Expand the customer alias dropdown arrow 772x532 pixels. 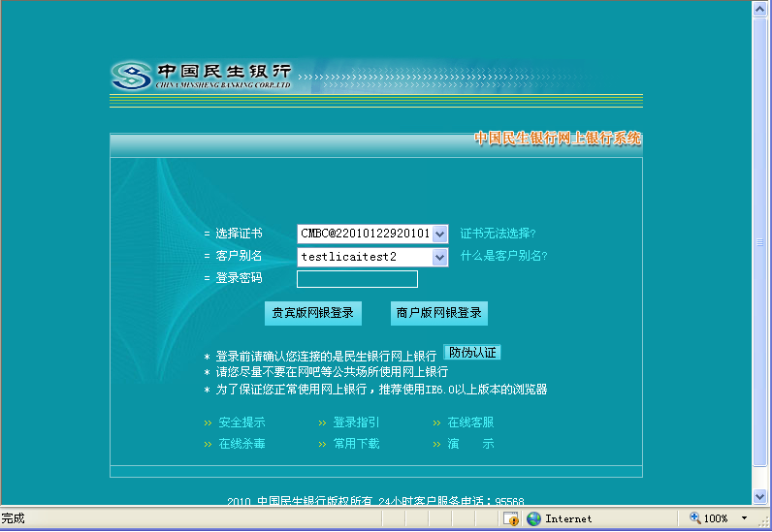(x=440, y=257)
